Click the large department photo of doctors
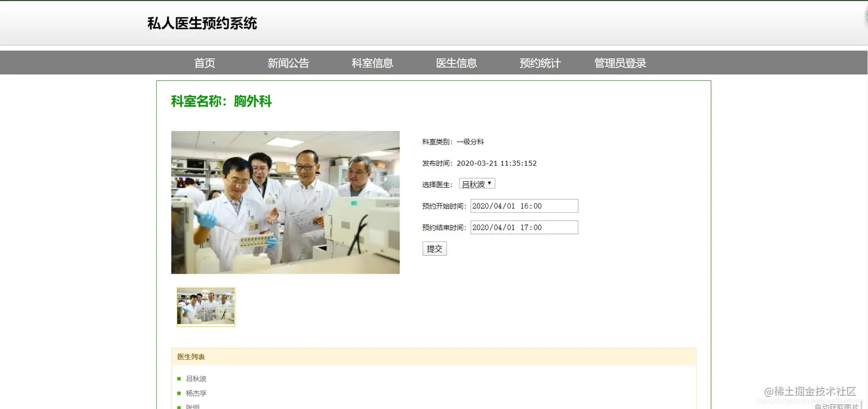The height and width of the screenshot is (409, 868). [285, 202]
